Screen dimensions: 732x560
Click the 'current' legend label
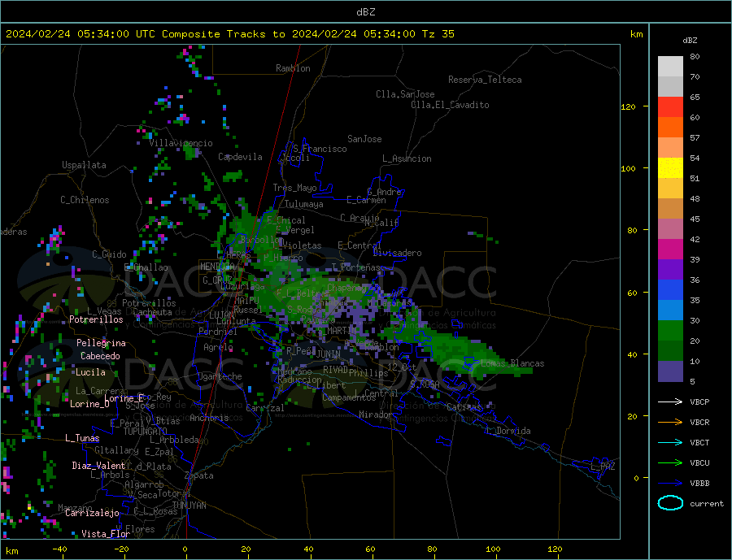click(707, 504)
